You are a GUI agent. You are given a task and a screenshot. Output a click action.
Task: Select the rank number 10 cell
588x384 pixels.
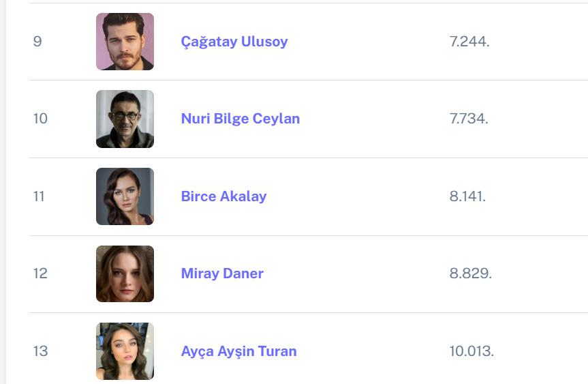40,119
